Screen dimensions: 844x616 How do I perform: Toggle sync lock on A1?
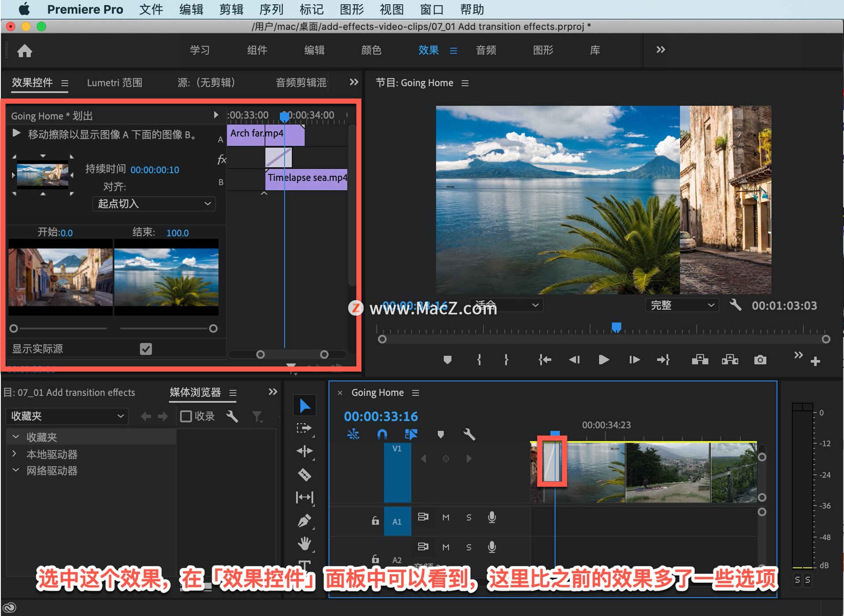423,517
